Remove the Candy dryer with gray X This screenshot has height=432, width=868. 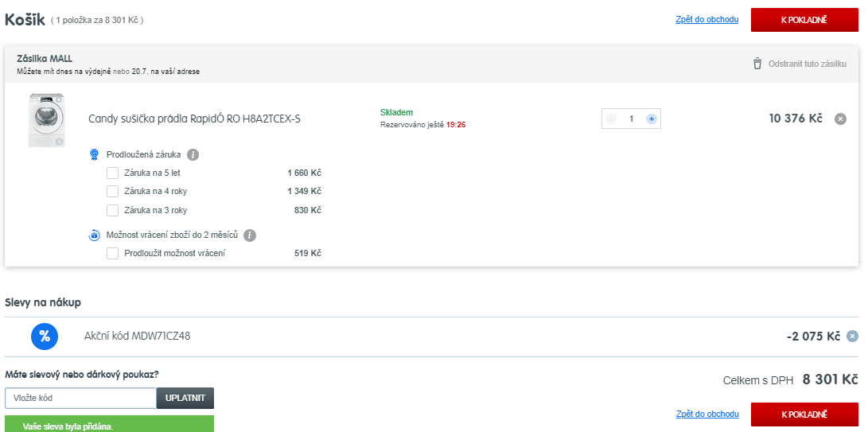click(x=840, y=119)
